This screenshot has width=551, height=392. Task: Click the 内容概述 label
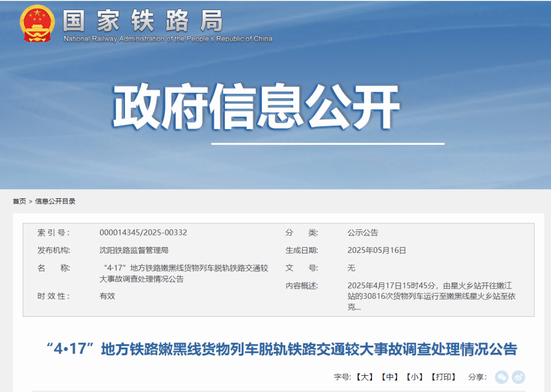click(302, 285)
